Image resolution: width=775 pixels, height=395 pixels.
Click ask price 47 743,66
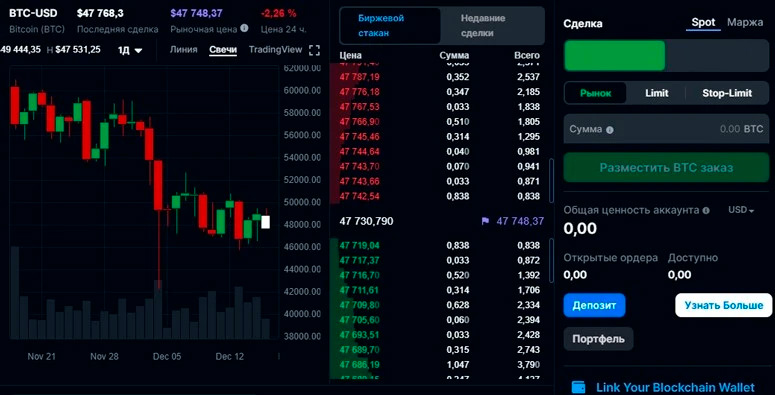pyautogui.click(x=359, y=181)
